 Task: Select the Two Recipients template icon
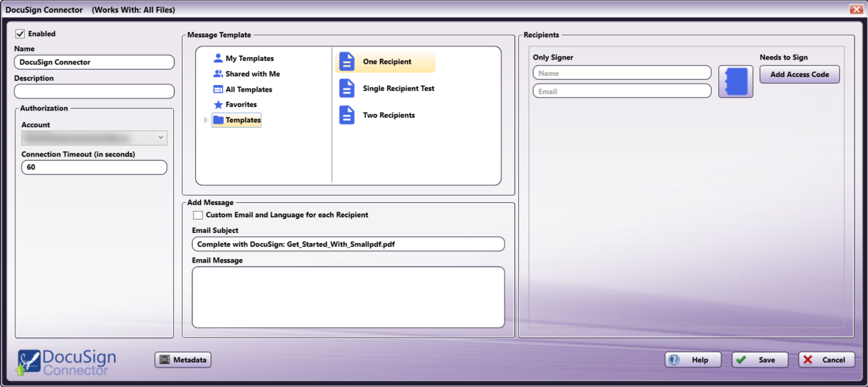(x=346, y=115)
